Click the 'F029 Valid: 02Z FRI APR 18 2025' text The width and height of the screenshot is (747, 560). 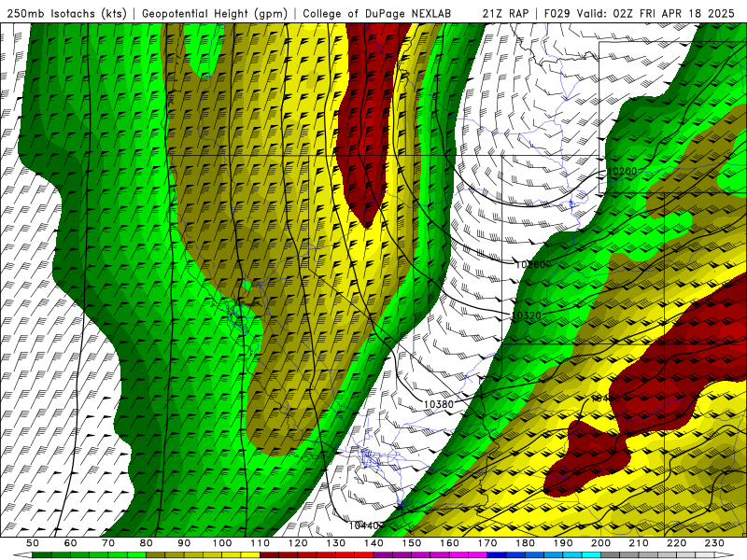pyautogui.click(x=640, y=13)
